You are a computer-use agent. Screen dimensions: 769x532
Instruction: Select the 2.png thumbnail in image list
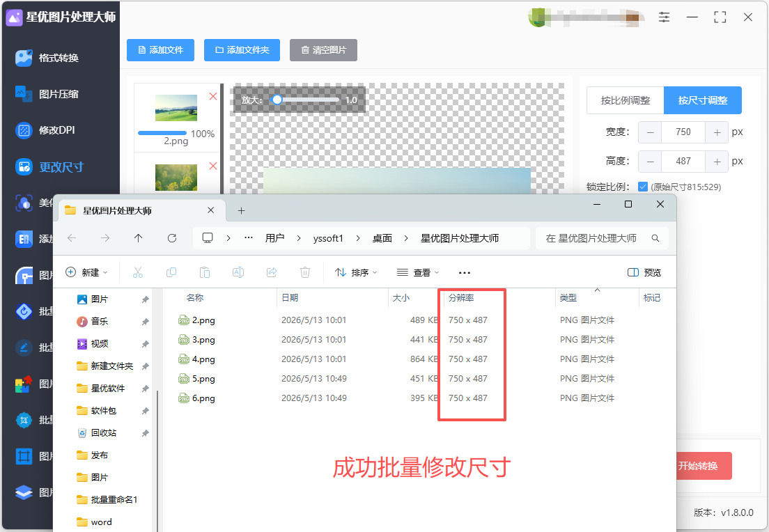coord(176,108)
